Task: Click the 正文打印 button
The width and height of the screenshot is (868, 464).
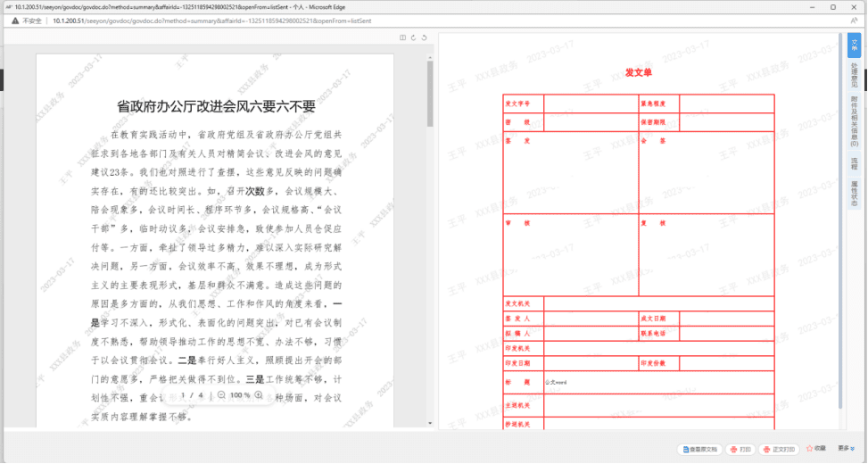Action: tap(779, 449)
